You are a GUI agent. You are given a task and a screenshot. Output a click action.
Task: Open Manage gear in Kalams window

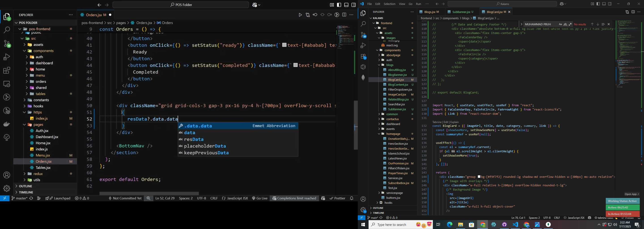pos(363,210)
